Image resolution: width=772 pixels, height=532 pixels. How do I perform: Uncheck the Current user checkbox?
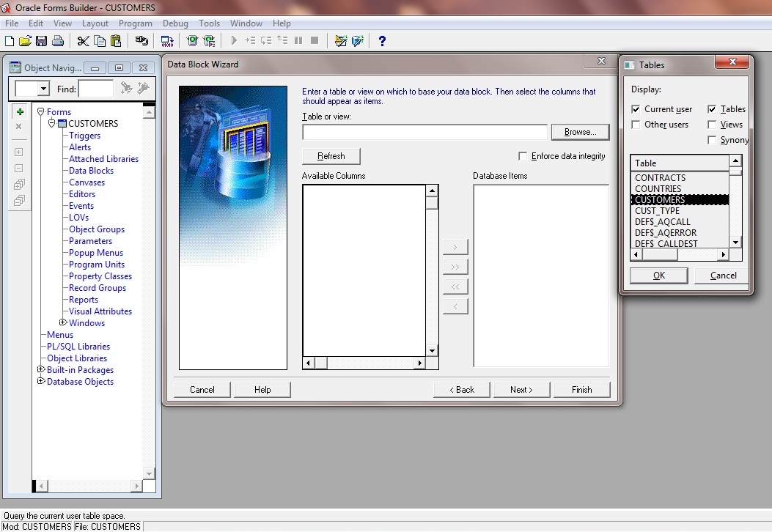[636, 109]
